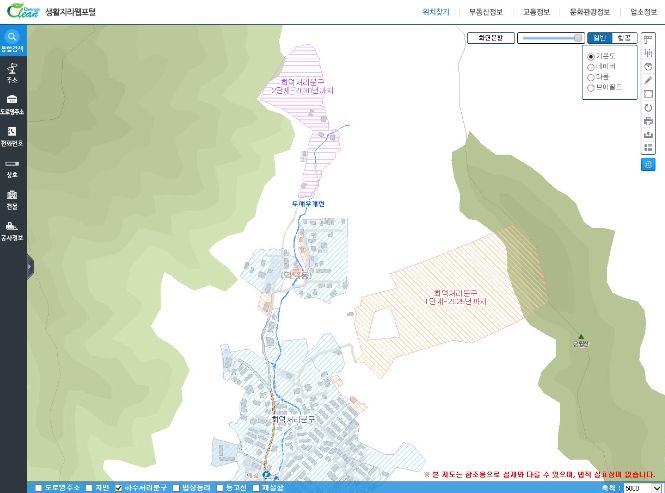Open the 통합검색 search icon in sidebar
This screenshot has height=493, width=665.
[13, 41]
